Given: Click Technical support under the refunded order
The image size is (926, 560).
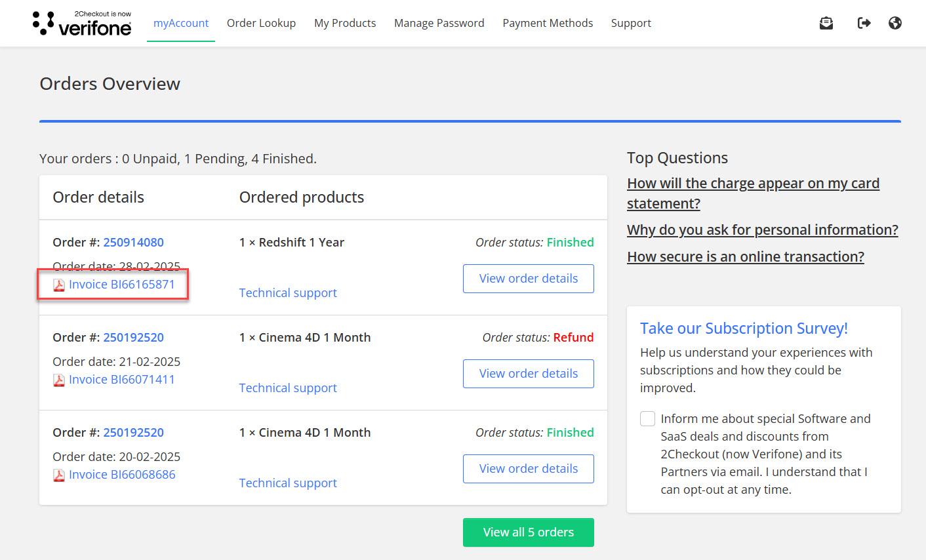Looking at the screenshot, I should point(288,388).
